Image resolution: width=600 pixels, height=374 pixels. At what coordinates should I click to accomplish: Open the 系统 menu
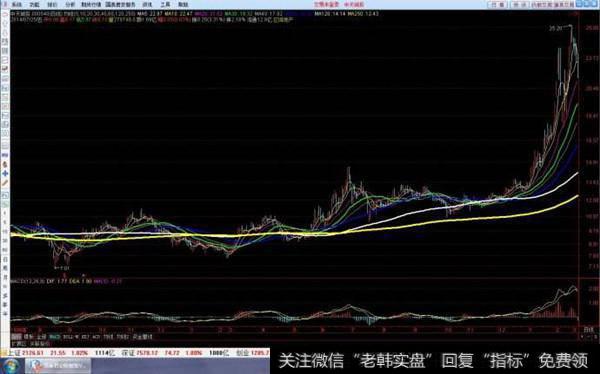click(x=16, y=5)
